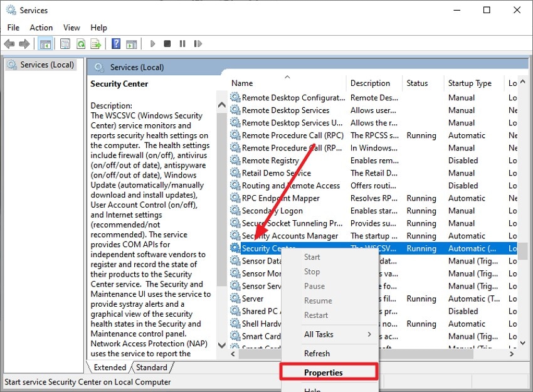This screenshot has height=392, width=533.
Task: Click the Help toolbar icon
Action: 115,43
